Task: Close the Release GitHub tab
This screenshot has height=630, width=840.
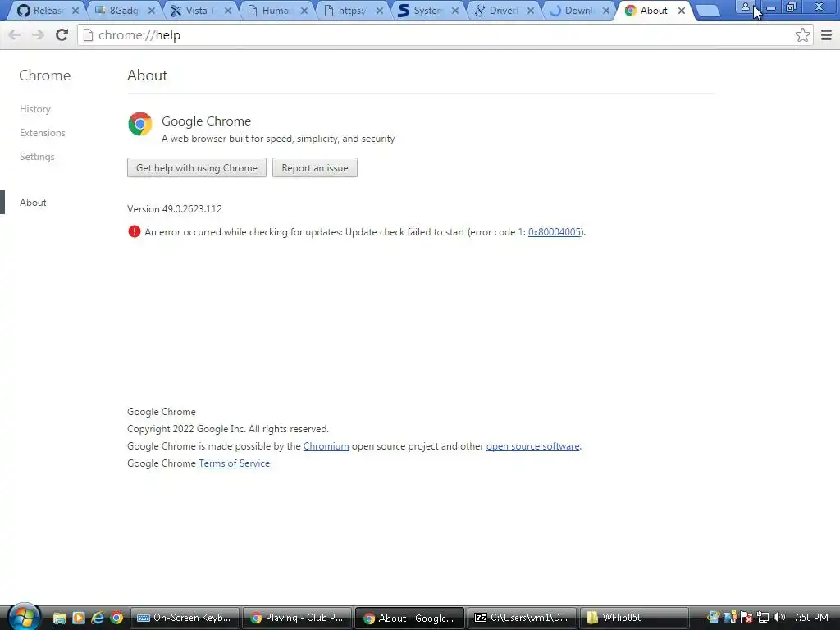Action: (75, 11)
